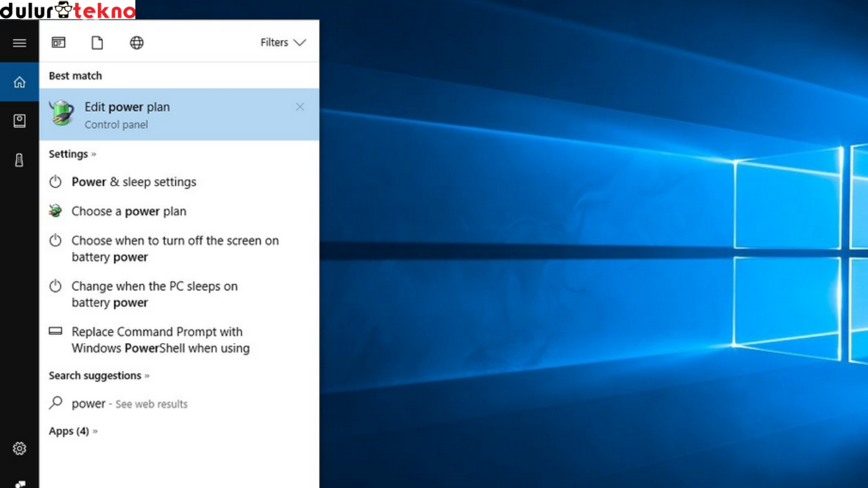Screen dimensions: 868x488
Task: Click battery icon beside Choose a power plan
Action: [56, 211]
